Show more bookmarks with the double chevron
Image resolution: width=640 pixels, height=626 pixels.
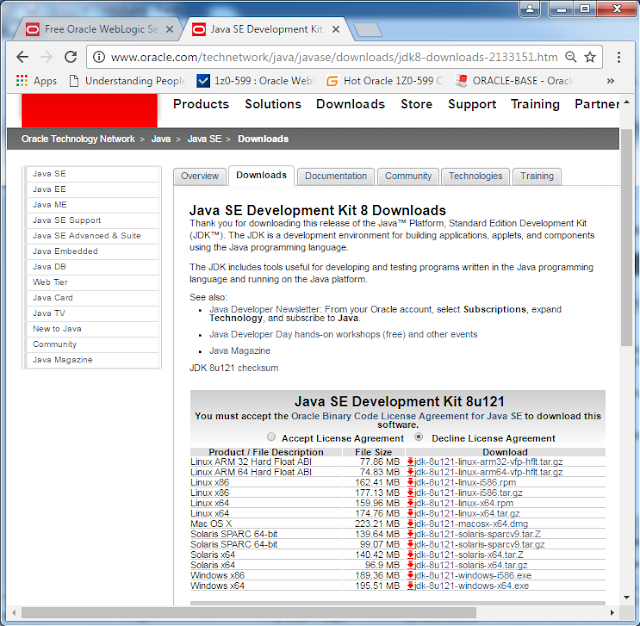pos(611,81)
